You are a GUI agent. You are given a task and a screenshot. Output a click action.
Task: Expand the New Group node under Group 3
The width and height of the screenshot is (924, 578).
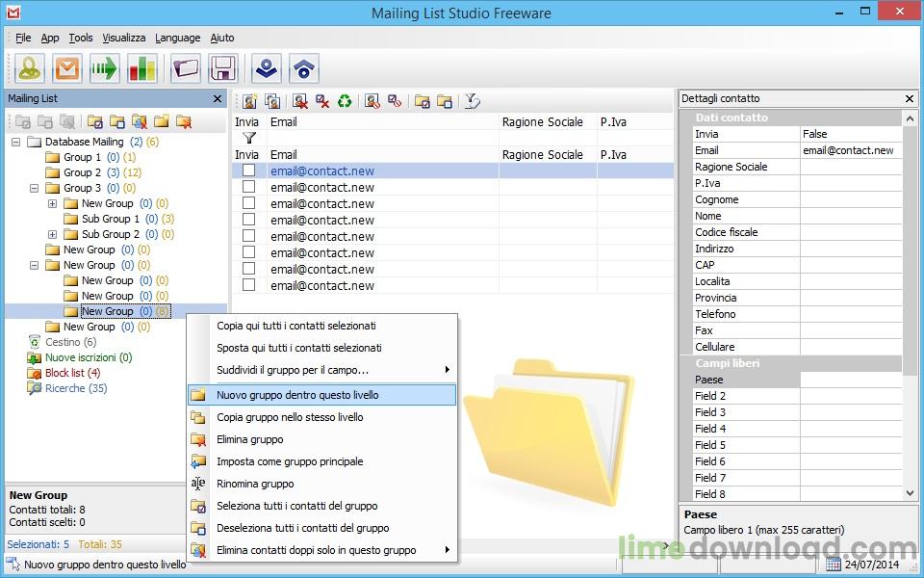52,203
